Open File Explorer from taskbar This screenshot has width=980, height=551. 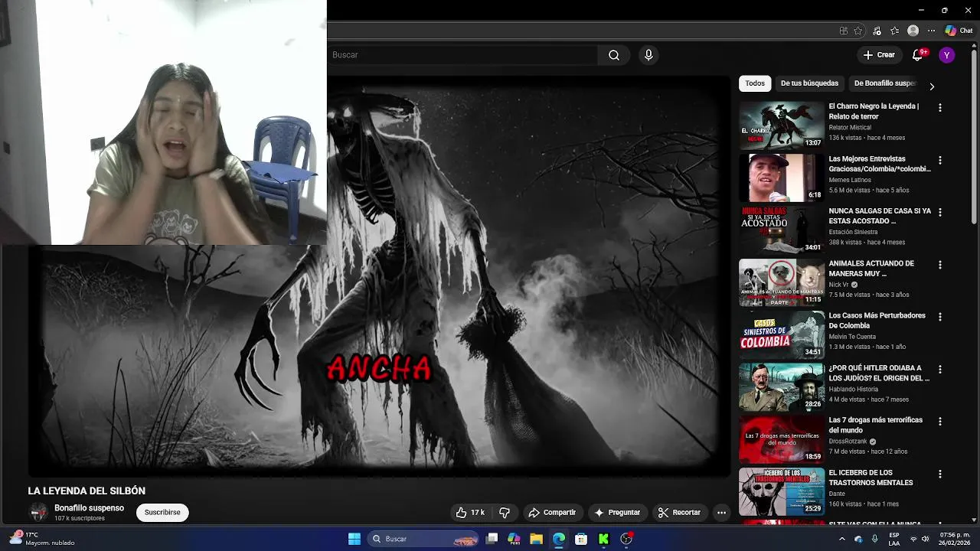click(x=536, y=539)
